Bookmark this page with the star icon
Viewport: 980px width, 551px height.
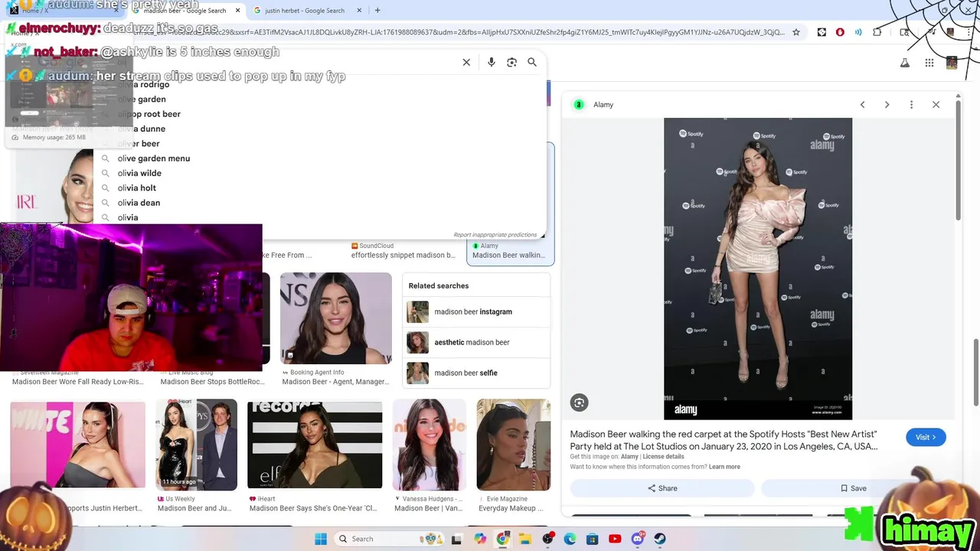coord(796,33)
